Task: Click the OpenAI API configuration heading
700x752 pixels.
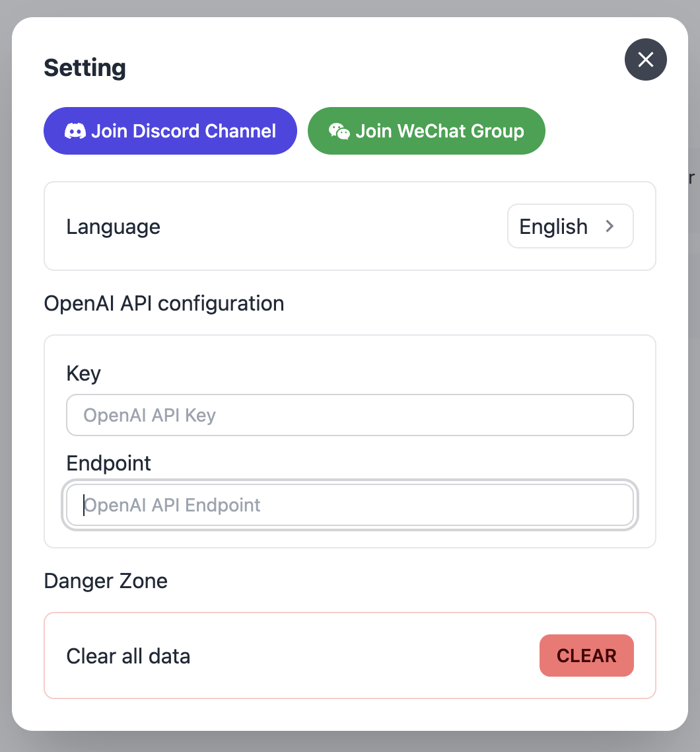Action: 164,303
